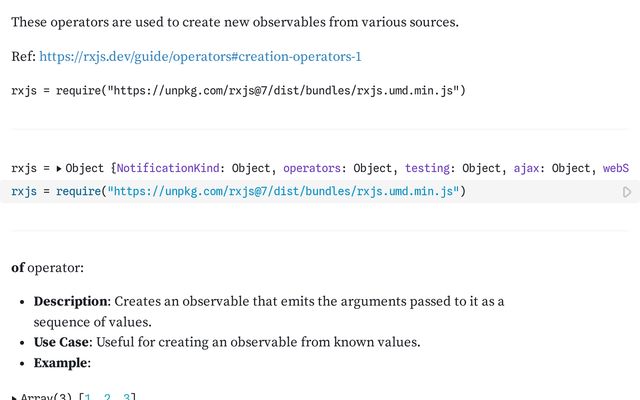This screenshot has height=400, width=640.
Task: Click the Example bullet label
Action: [62, 363]
